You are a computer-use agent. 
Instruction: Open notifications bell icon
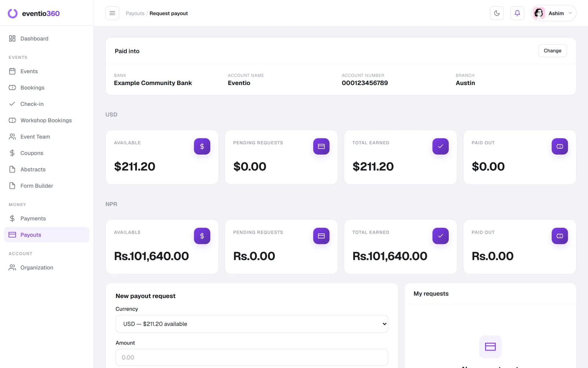(x=517, y=13)
